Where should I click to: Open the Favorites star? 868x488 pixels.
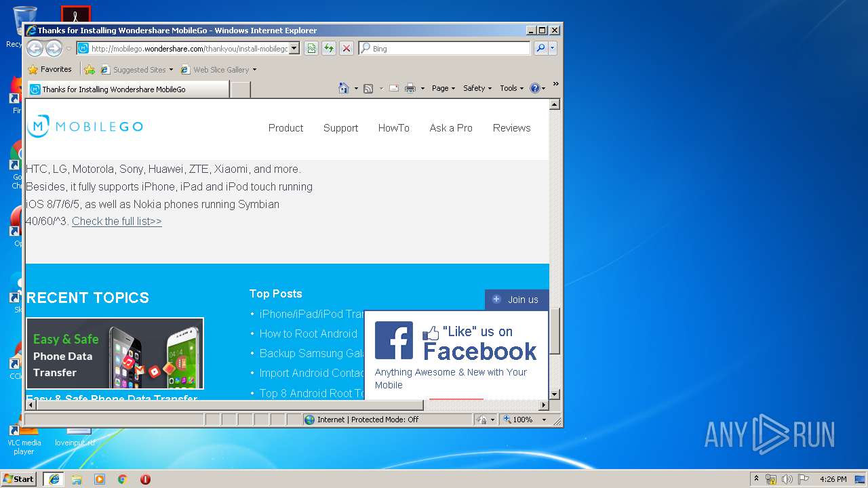(x=33, y=69)
